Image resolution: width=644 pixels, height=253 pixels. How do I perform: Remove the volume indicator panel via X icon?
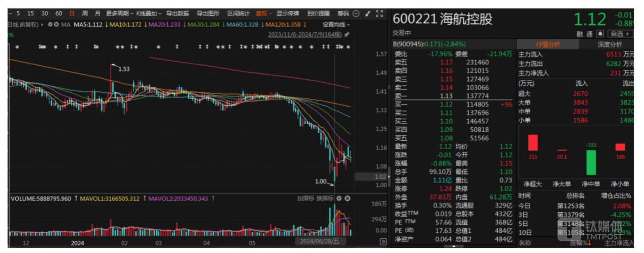coord(347,198)
